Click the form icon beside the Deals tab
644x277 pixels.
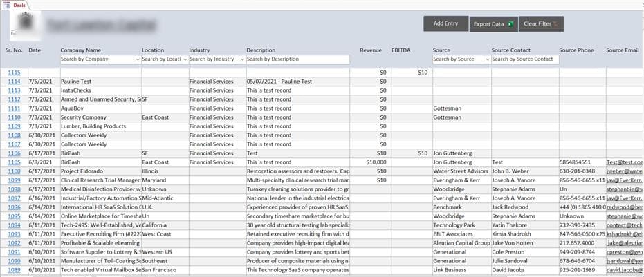pyautogui.click(x=7, y=5)
